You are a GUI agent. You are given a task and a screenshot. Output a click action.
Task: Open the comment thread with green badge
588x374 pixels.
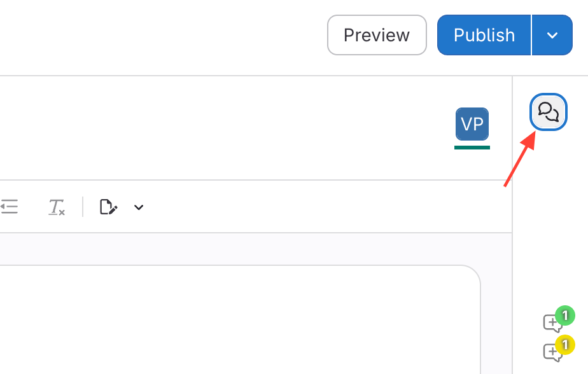[x=552, y=323]
